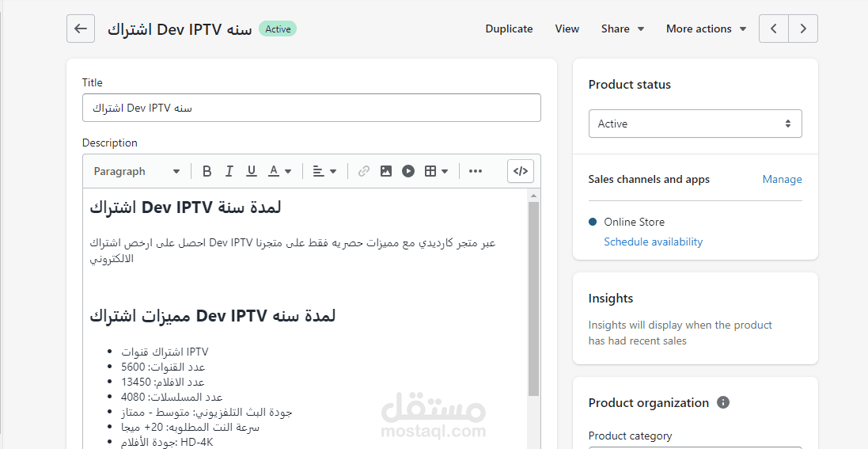The height and width of the screenshot is (449, 868).
Task: Open the More actions dropdown
Action: click(x=707, y=29)
